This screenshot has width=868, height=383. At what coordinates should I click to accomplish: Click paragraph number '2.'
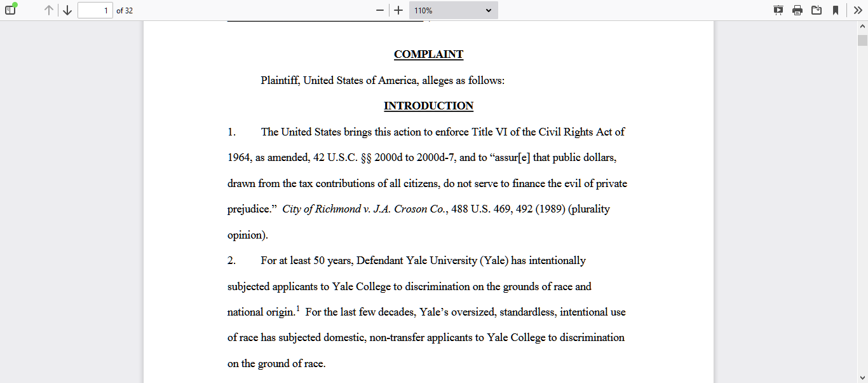click(232, 261)
